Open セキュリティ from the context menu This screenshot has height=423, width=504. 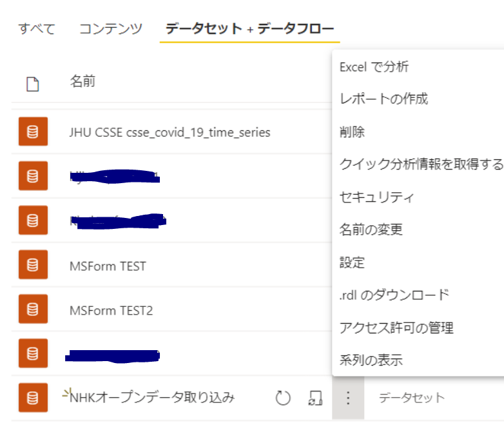coord(377,197)
